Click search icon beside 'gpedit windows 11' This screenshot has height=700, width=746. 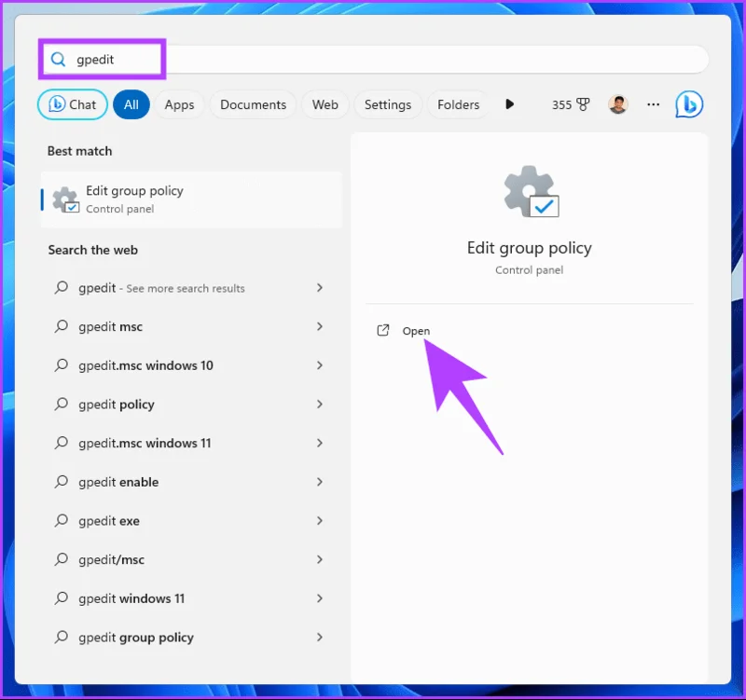click(61, 597)
